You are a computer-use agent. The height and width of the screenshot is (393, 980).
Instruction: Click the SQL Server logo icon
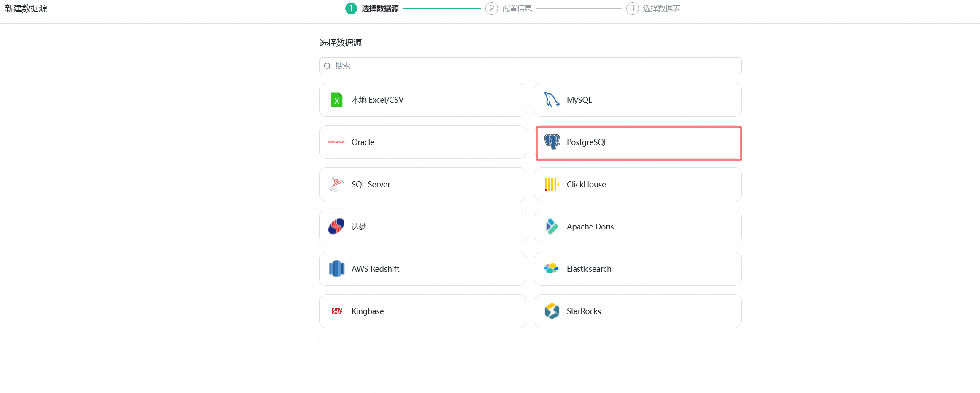pos(336,184)
